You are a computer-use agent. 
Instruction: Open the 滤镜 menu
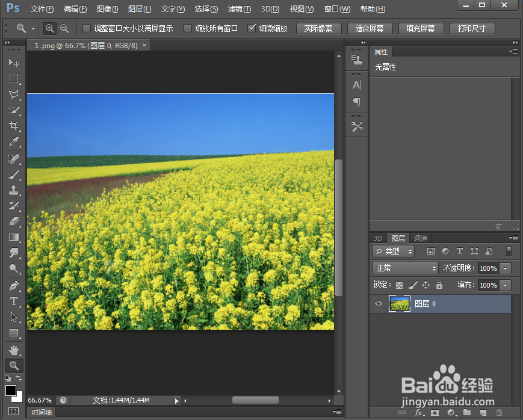click(240, 9)
